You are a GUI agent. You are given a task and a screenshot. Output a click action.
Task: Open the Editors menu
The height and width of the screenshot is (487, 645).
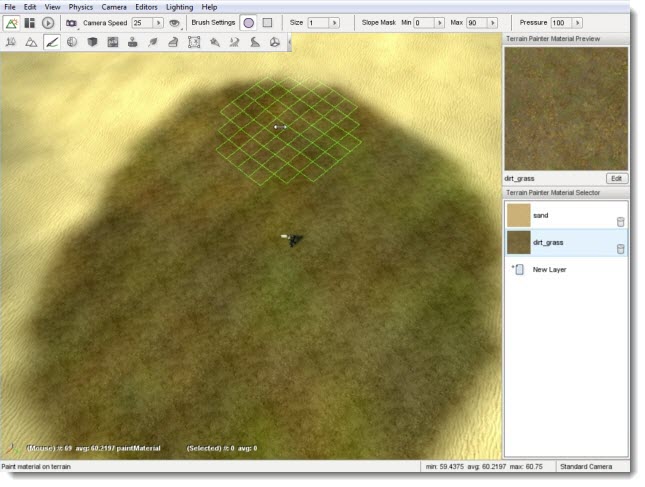pyautogui.click(x=146, y=7)
